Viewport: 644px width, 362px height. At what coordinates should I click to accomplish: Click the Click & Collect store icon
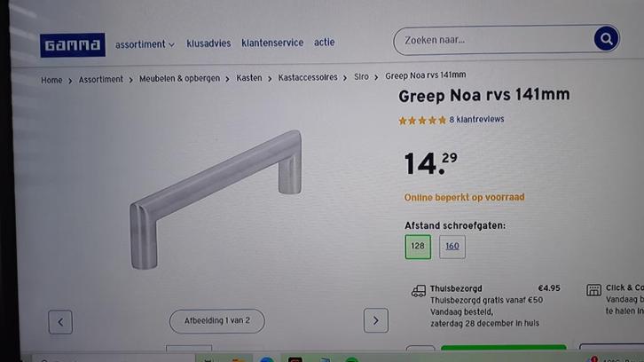[x=593, y=290]
